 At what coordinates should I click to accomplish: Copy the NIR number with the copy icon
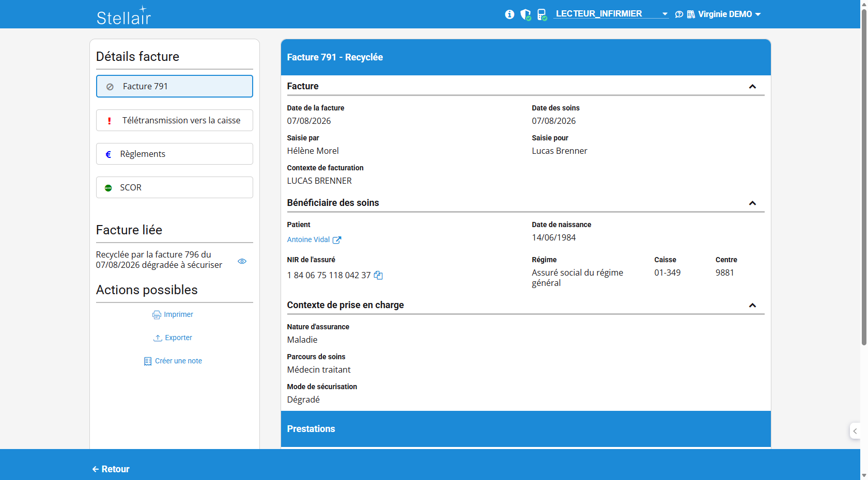tap(378, 276)
